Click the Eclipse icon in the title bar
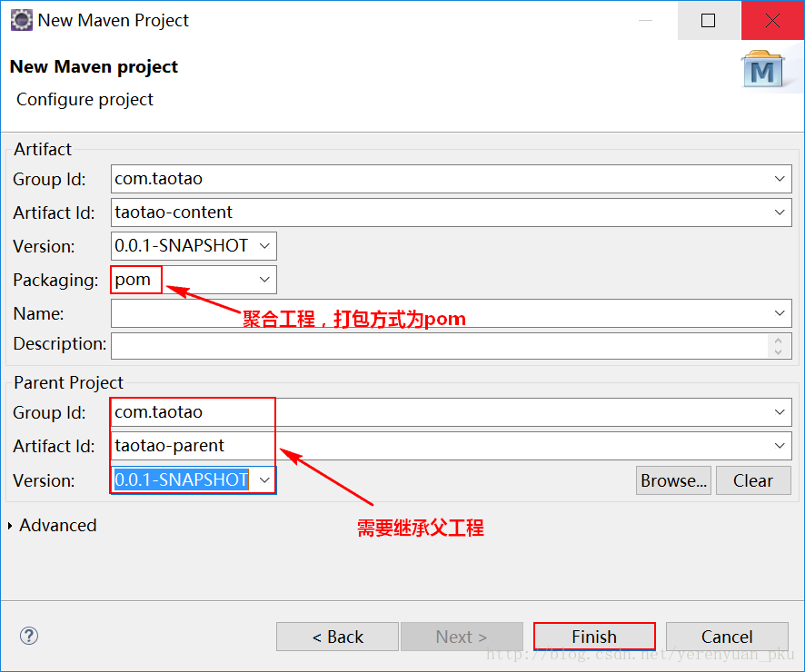Viewport: 805px width, 672px height. tap(22, 21)
